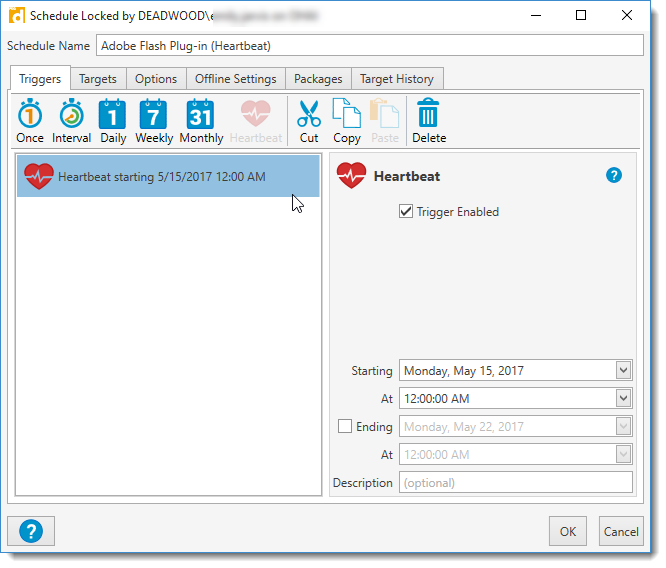Copy the selected trigger

(x=347, y=121)
